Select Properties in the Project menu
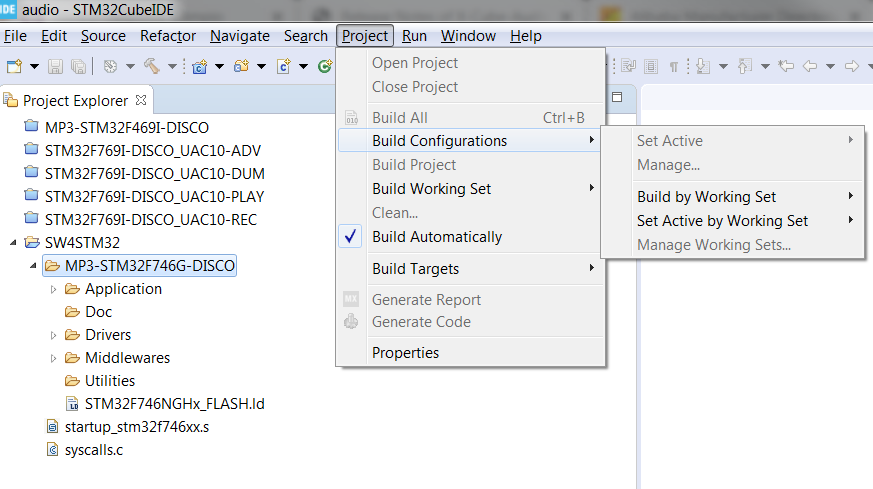Viewport: 873px width, 489px height. coord(471,353)
